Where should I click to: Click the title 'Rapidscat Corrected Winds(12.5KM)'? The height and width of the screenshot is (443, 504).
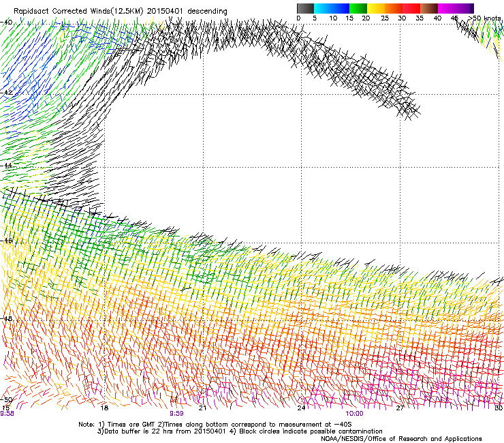[78, 12]
